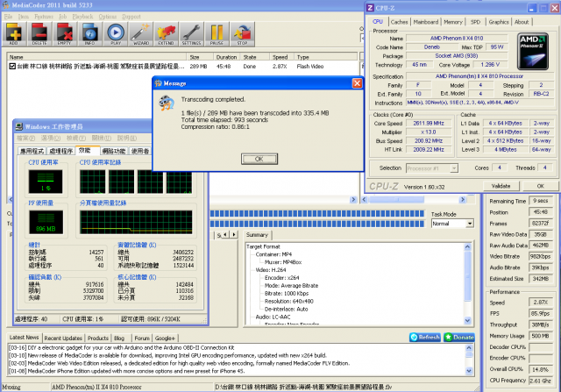Launch the WIZARD tool icon
The width and height of the screenshot is (561, 392).
point(140,34)
